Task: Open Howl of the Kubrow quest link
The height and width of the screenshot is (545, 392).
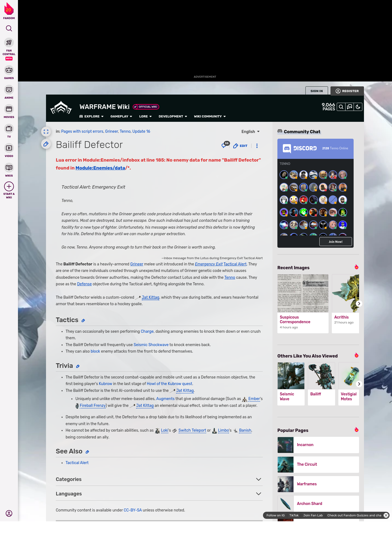Action: pyautogui.click(x=170, y=384)
